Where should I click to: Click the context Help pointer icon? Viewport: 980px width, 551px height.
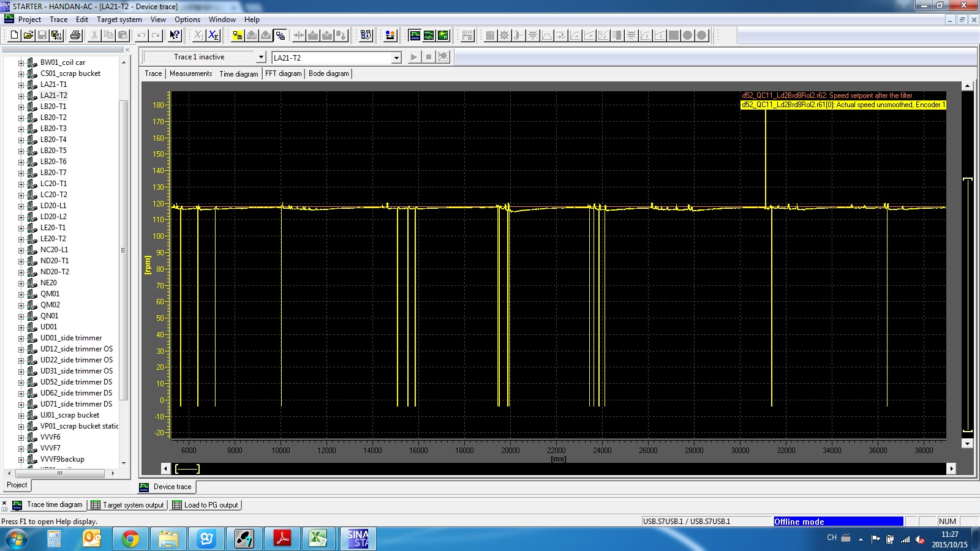point(175,36)
